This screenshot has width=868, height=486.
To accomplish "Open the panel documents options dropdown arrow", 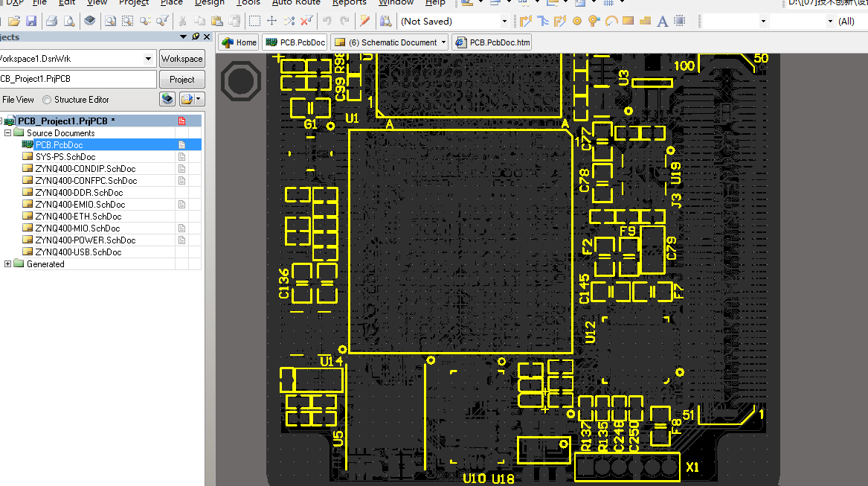I will (x=198, y=99).
